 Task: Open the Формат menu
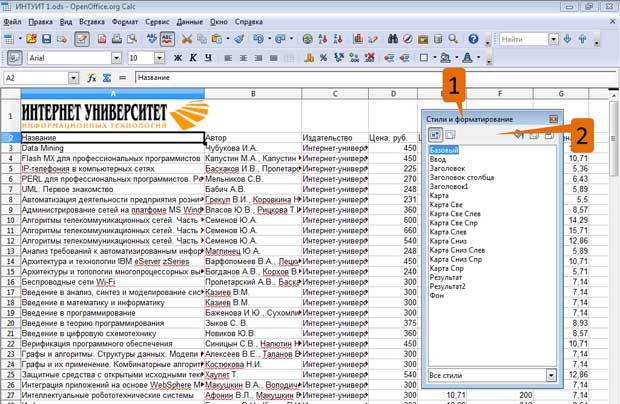125,22
